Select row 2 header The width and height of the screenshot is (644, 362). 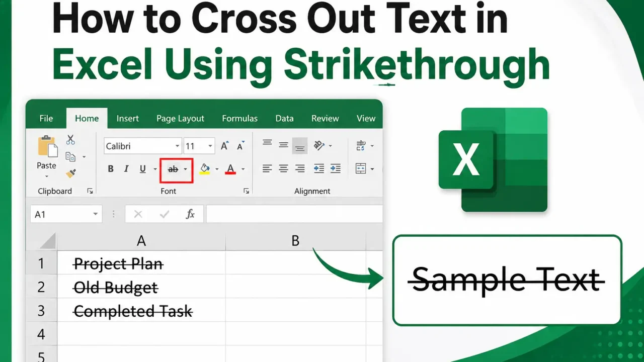(41, 287)
